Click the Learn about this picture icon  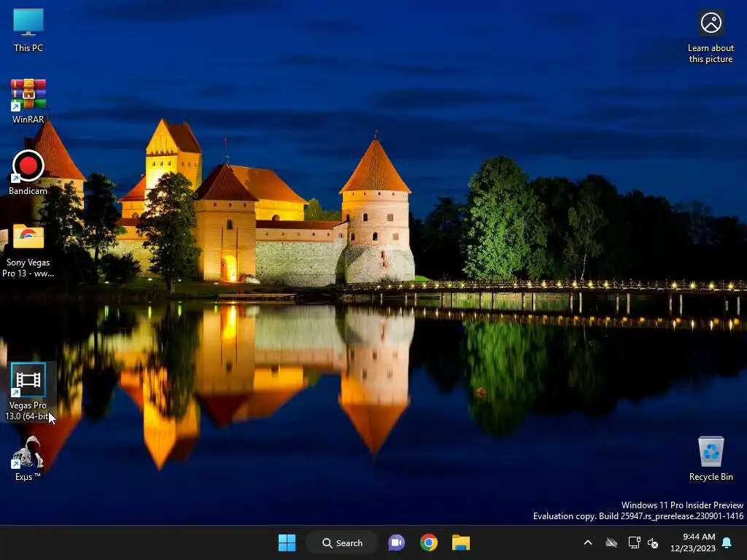[x=711, y=36]
